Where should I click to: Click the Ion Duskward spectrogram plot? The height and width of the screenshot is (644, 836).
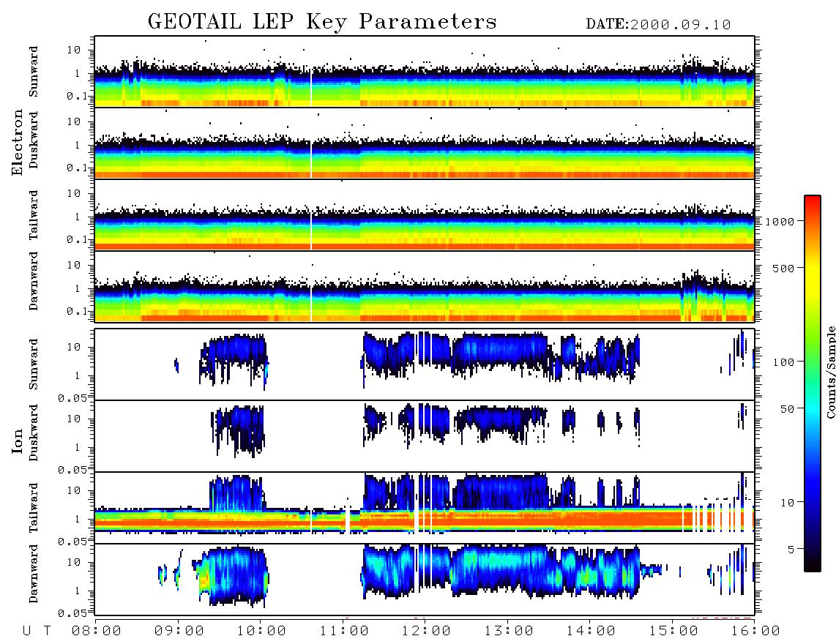pyautogui.click(x=425, y=435)
